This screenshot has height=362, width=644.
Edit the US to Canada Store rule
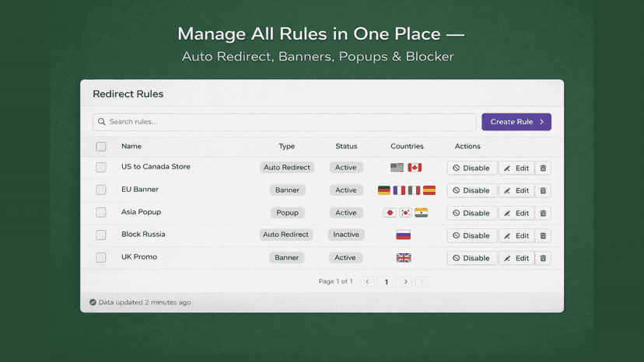516,168
